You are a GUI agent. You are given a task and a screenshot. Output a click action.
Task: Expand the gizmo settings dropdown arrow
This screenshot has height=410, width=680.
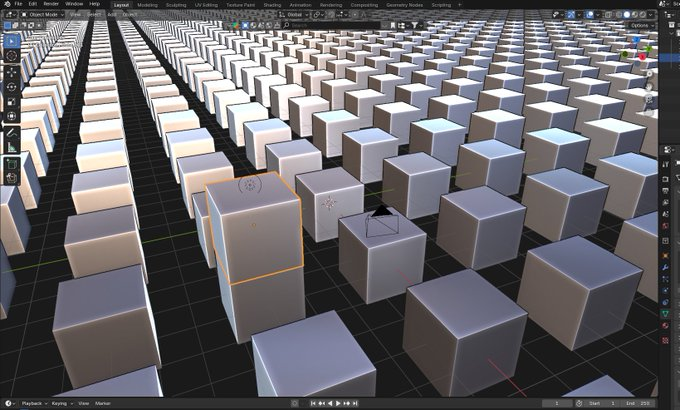coord(579,15)
